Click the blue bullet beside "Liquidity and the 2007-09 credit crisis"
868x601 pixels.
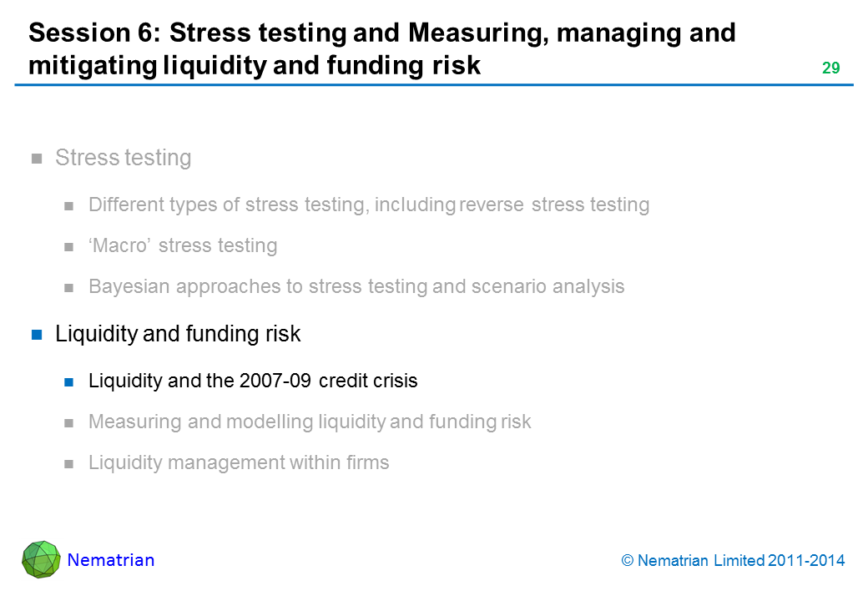[x=70, y=382]
